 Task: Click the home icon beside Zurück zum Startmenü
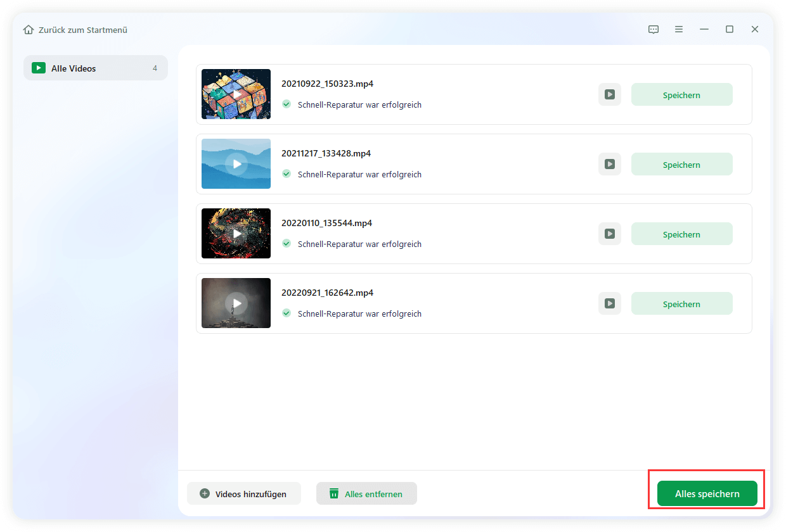[x=29, y=30]
